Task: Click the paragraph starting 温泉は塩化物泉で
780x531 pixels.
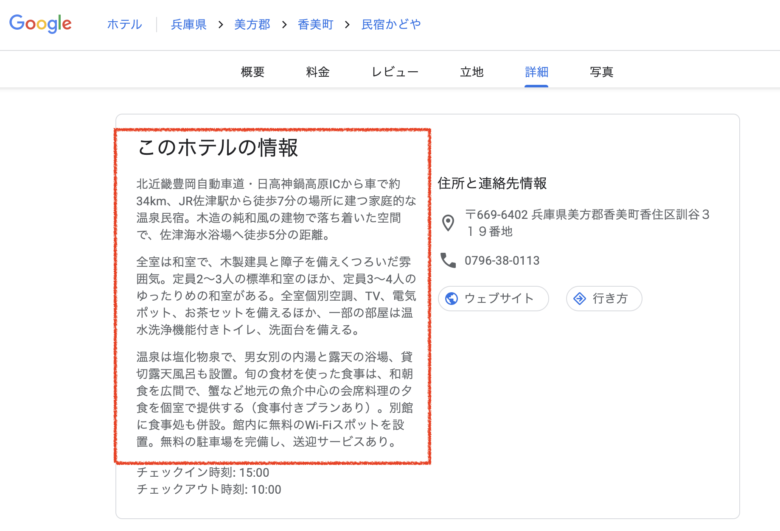Action: (275, 399)
